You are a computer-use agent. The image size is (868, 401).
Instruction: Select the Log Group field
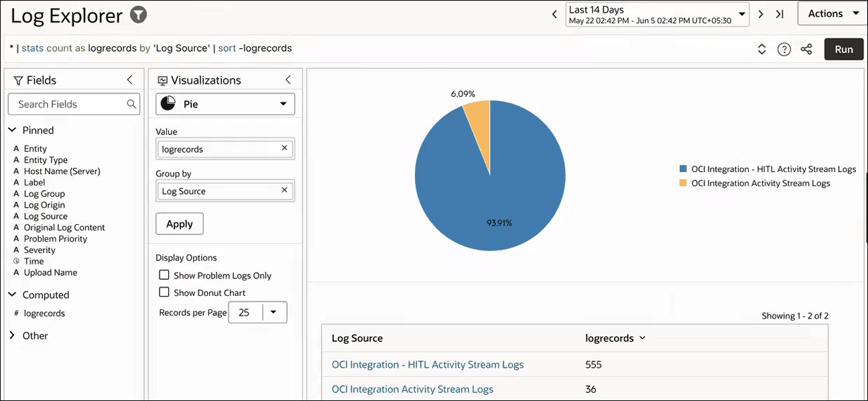click(44, 193)
